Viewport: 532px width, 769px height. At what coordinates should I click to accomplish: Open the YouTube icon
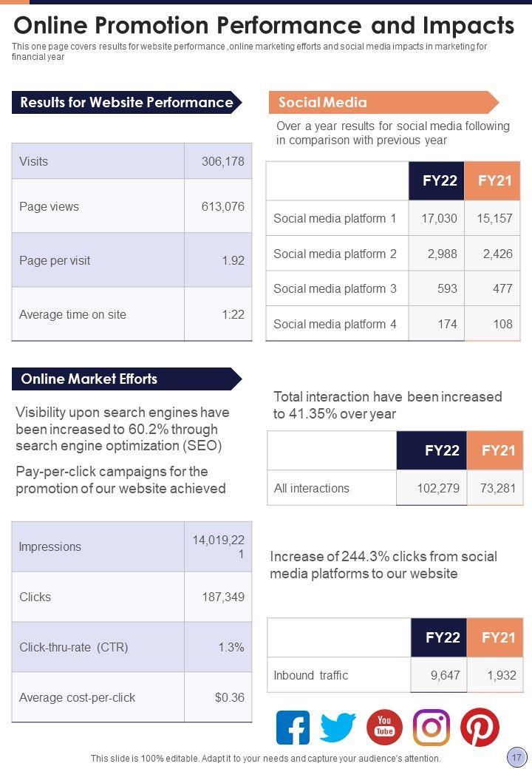pyautogui.click(x=384, y=727)
